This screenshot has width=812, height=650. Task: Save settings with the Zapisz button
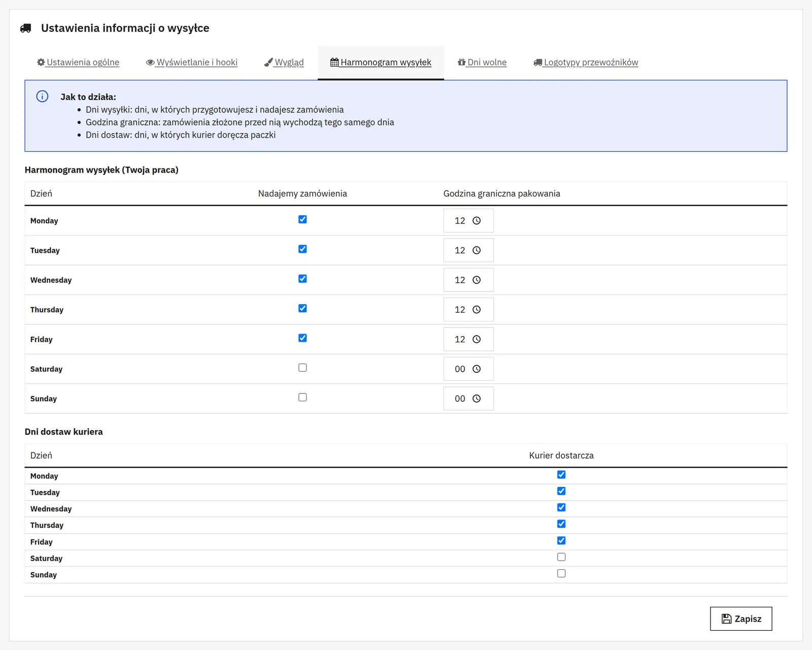(x=741, y=619)
